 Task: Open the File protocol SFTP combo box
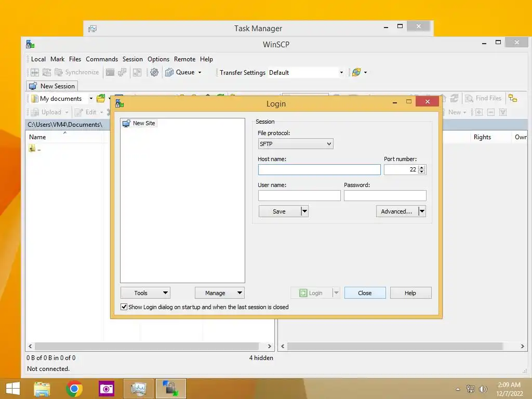point(296,144)
